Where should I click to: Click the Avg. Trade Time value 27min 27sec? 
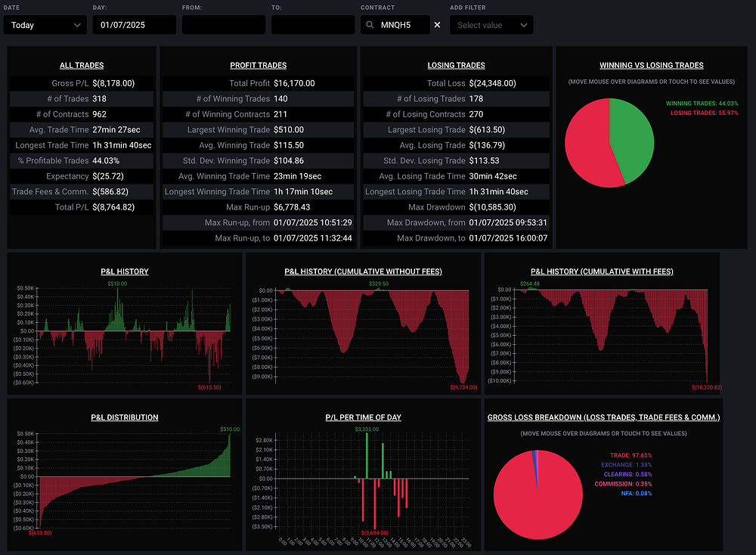click(116, 130)
